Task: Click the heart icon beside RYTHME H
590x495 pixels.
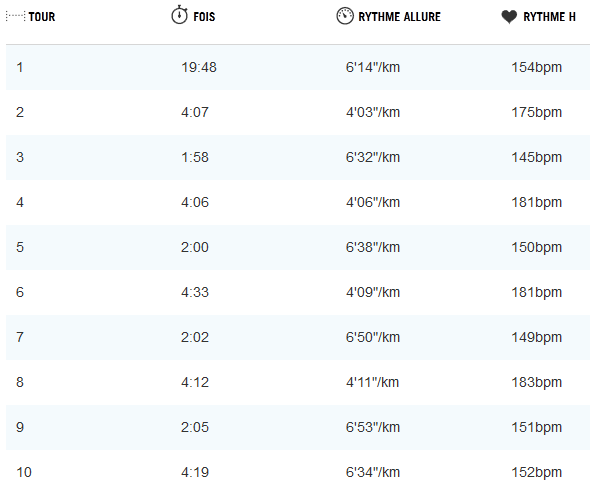Action: [509, 17]
